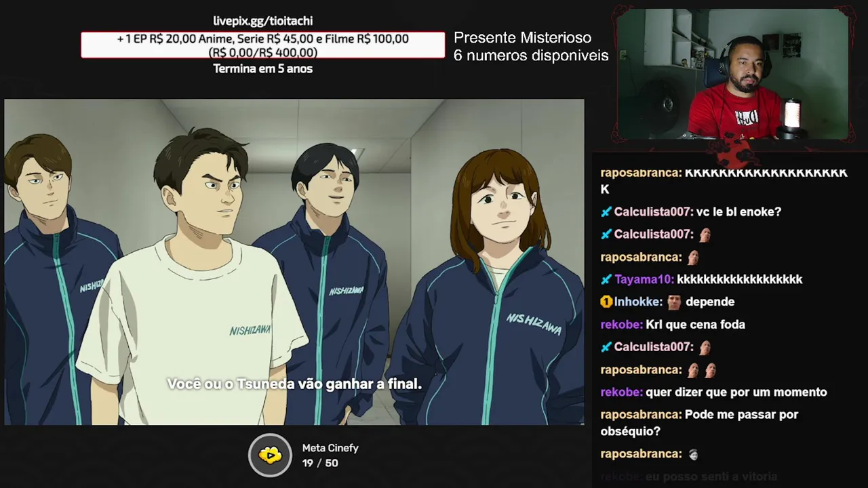Click the streamer webcam feed
The width and height of the screenshot is (868, 488).
coord(732,74)
